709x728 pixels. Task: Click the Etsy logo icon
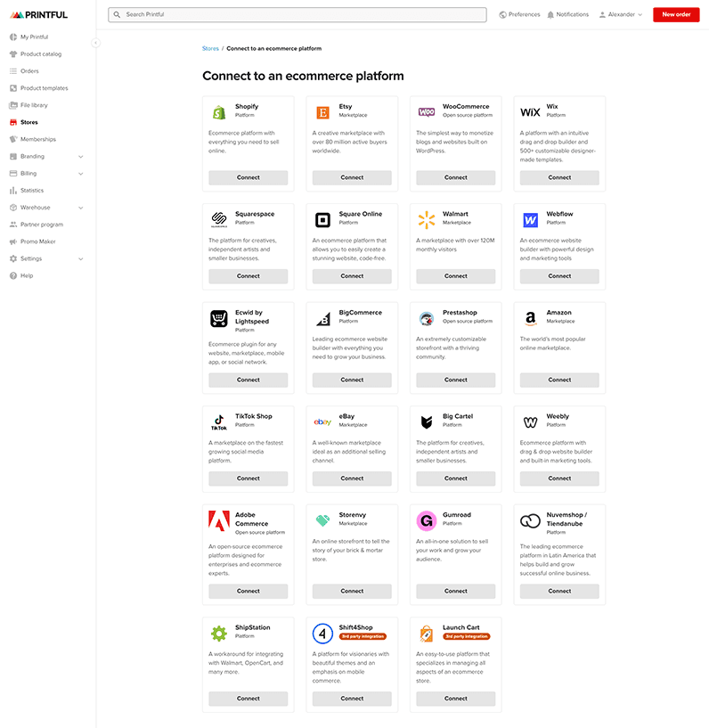tap(322, 112)
